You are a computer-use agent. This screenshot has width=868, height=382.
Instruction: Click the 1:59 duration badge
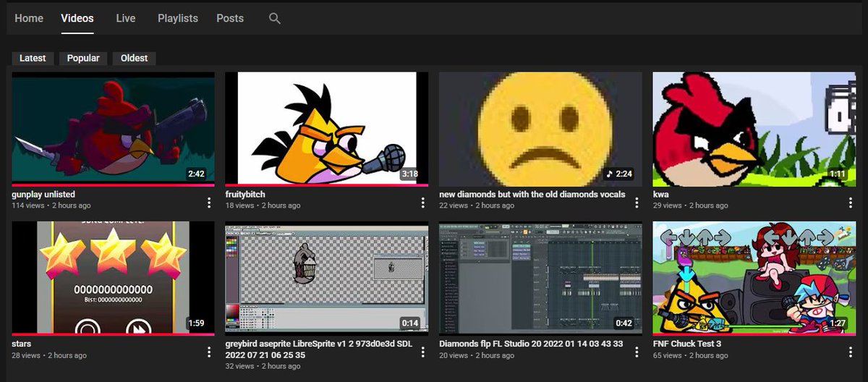(196, 323)
